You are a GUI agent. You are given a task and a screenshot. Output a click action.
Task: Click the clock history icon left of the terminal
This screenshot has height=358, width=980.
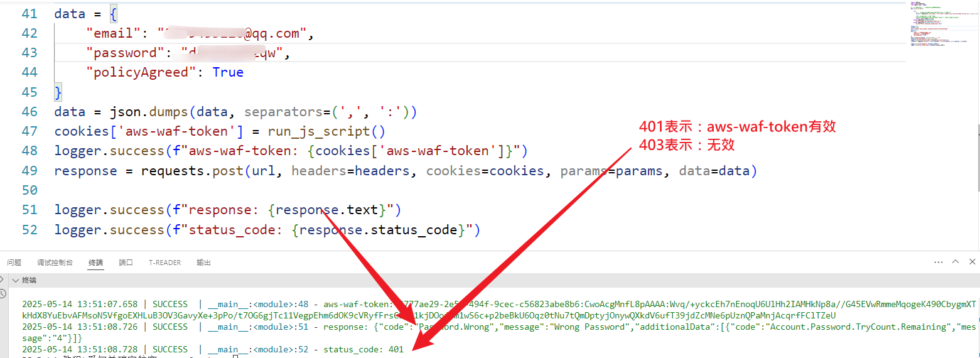pos(3,293)
